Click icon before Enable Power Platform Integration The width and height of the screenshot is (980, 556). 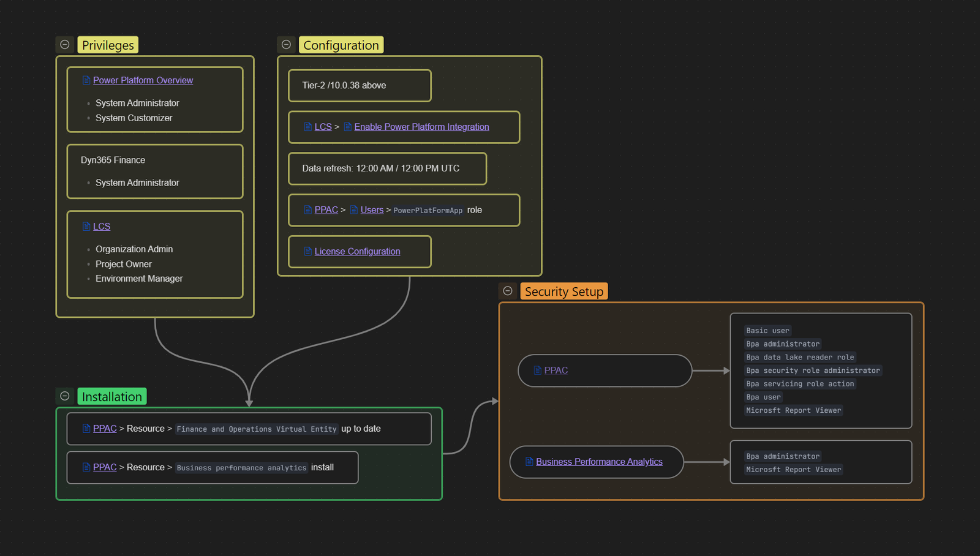[348, 127]
